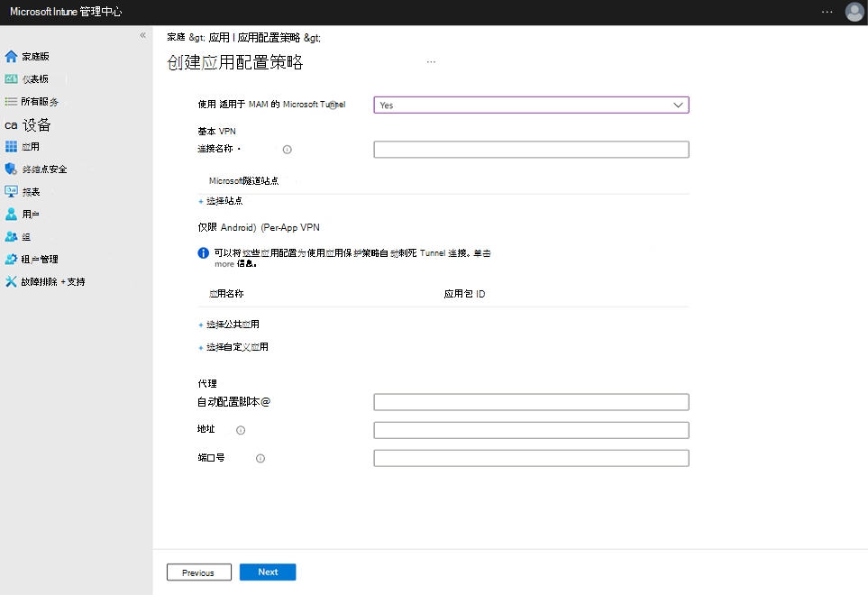
Task: Click the 应用包 ID column header
Action: [464, 294]
